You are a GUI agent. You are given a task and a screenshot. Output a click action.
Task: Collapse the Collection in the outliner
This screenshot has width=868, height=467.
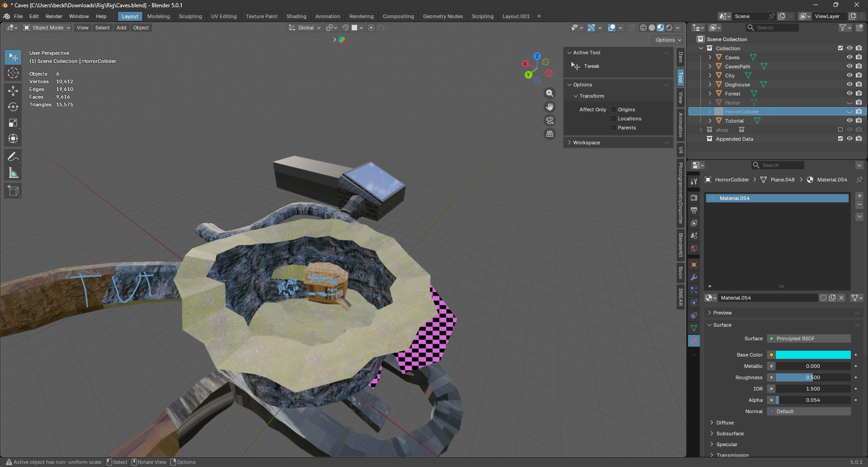pos(701,48)
